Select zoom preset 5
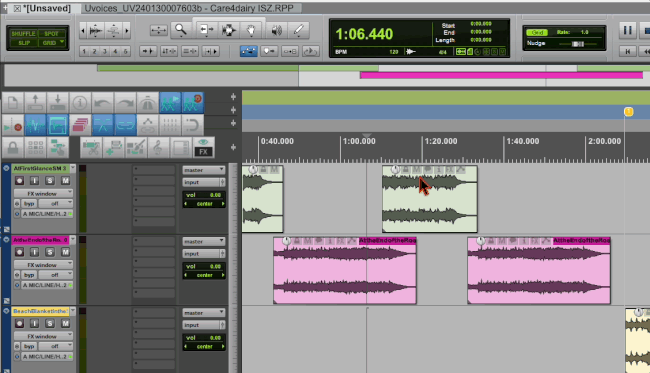This screenshot has width=650, height=373. [x=125, y=51]
